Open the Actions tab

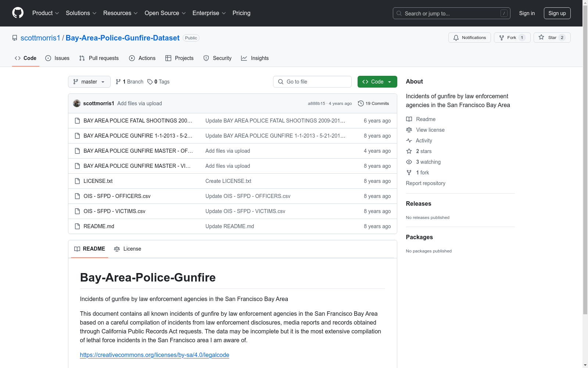tap(142, 58)
